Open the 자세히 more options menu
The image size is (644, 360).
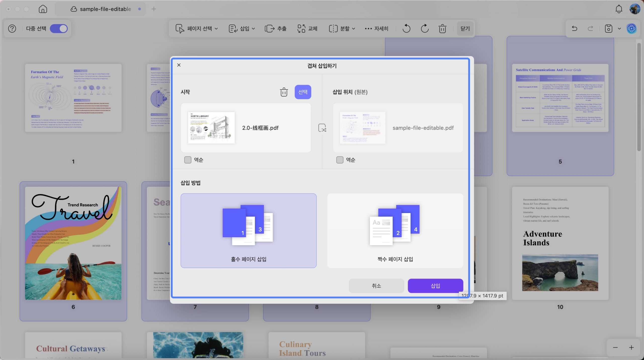376,29
